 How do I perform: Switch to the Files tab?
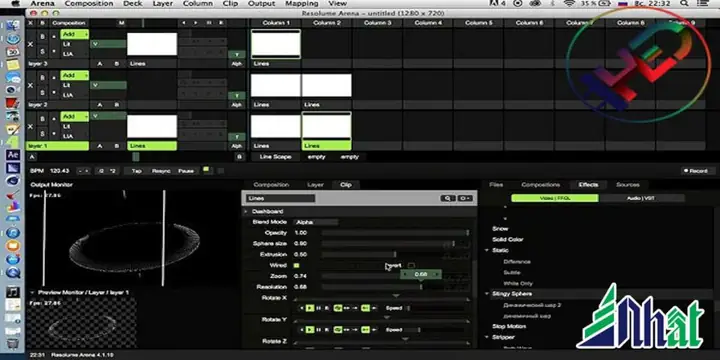[x=496, y=185]
